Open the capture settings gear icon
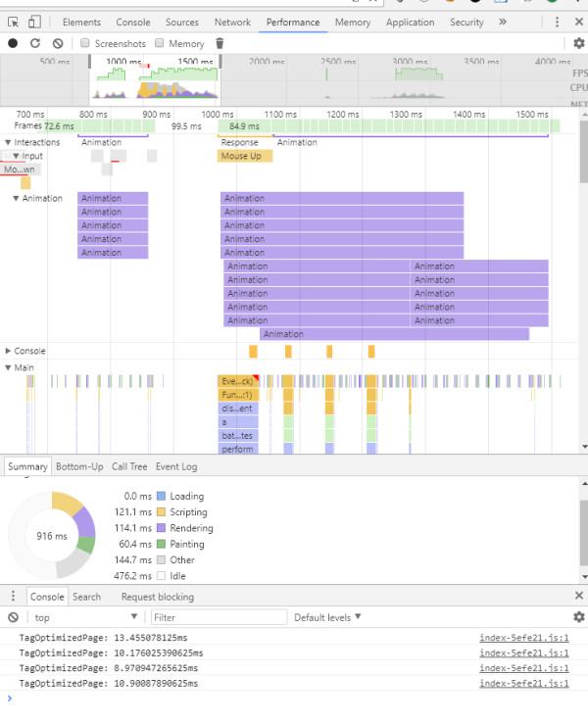This screenshot has width=588, height=724. point(579,43)
